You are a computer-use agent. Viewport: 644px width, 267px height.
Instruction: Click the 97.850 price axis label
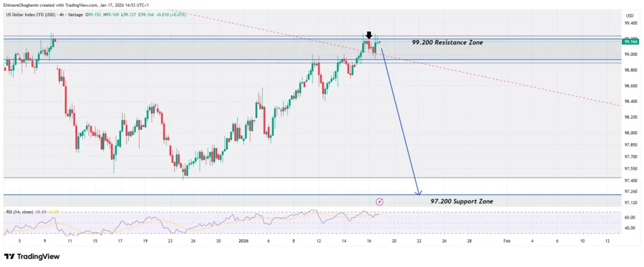point(630,144)
